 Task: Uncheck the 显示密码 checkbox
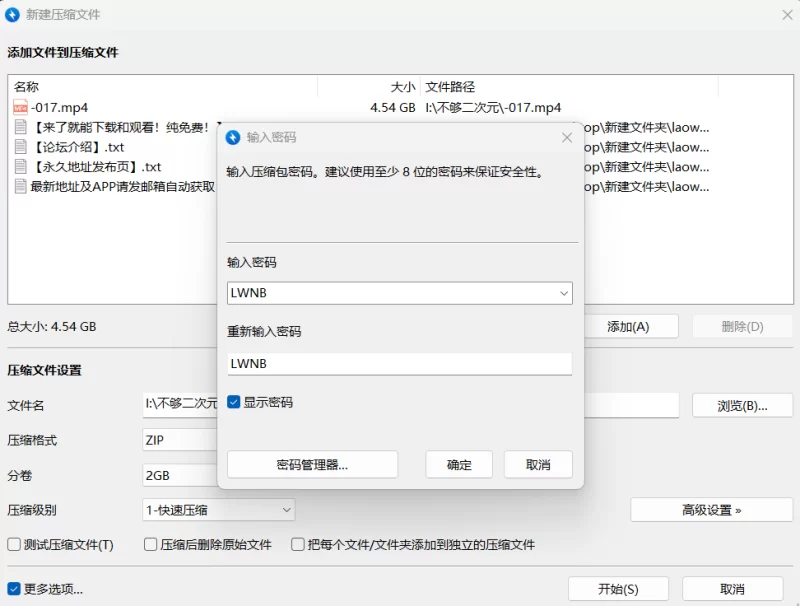(234, 402)
